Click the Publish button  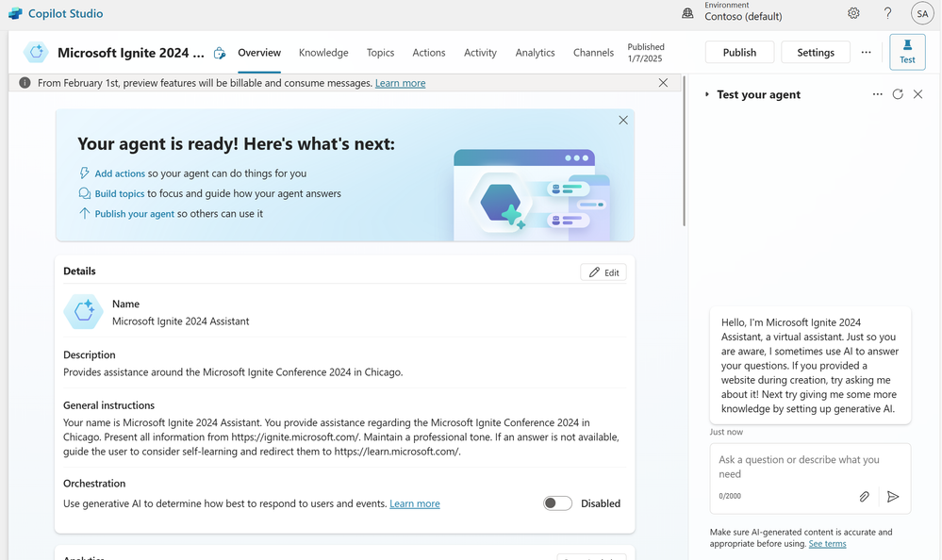click(739, 52)
